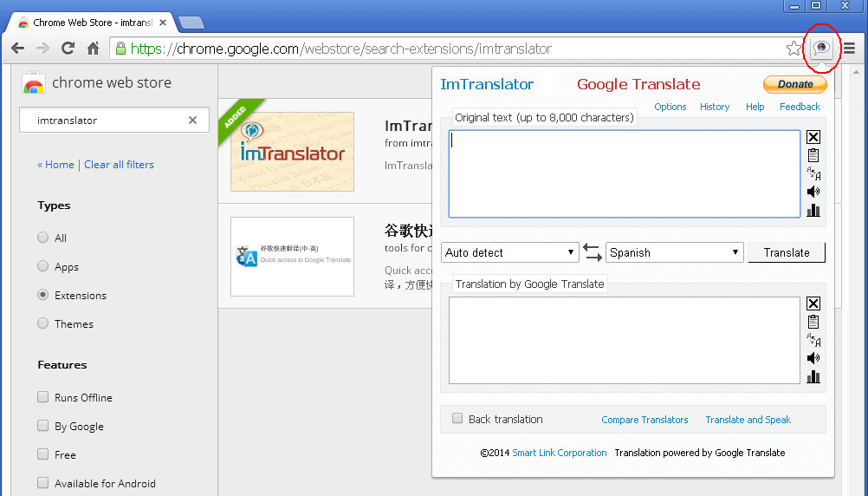Viewport: 868px width, 496px height.
Task: Click clipboard icon beside the translation box
Action: click(x=813, y=322)
